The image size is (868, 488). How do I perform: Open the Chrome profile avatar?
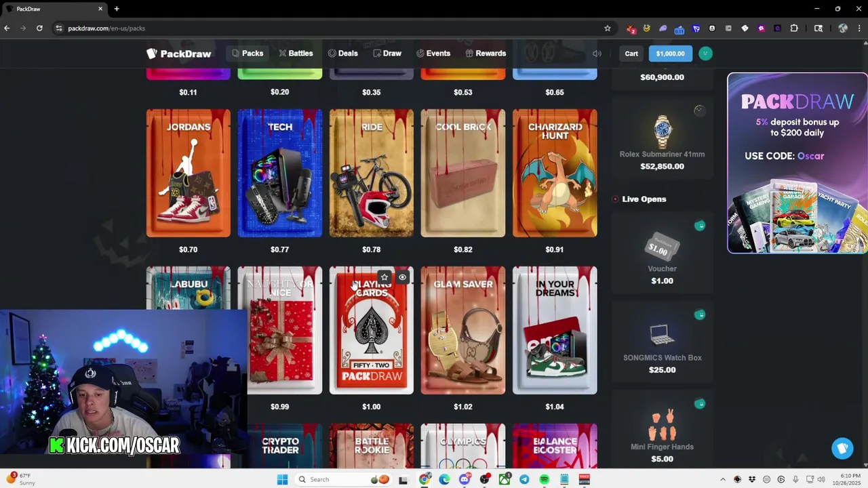tap(843, 28)
